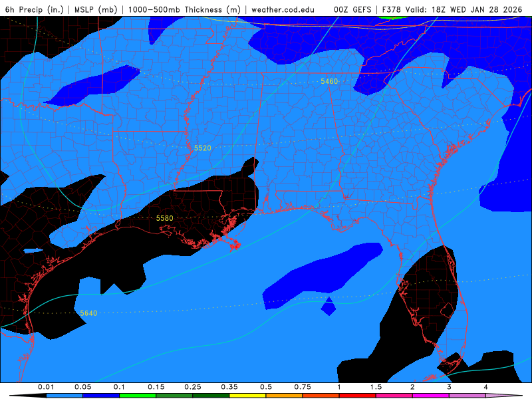Click the "1000-500mb Thickness (m)" header label
This screenshot has width=532, height=399.
point(184,9)
